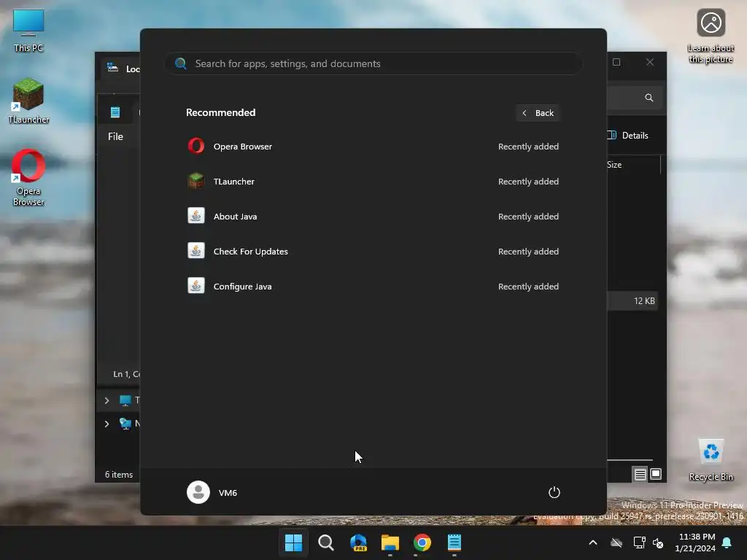Open OneDrive tray icon
This screenshot has height=560, width=747.
(616, 542)
